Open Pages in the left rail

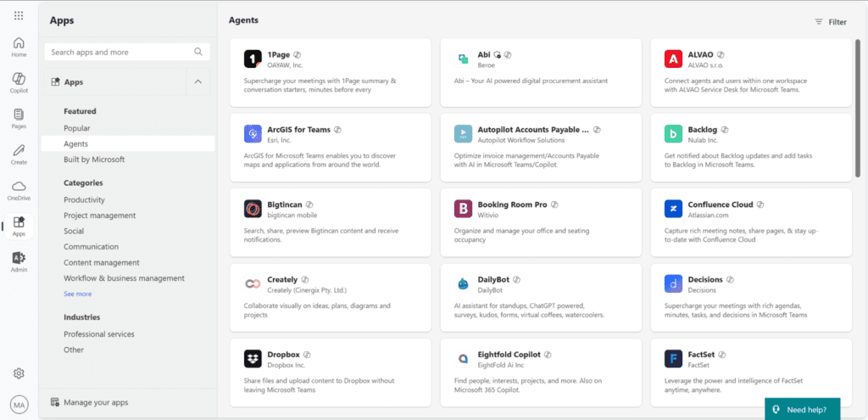[x=19, y=119]
